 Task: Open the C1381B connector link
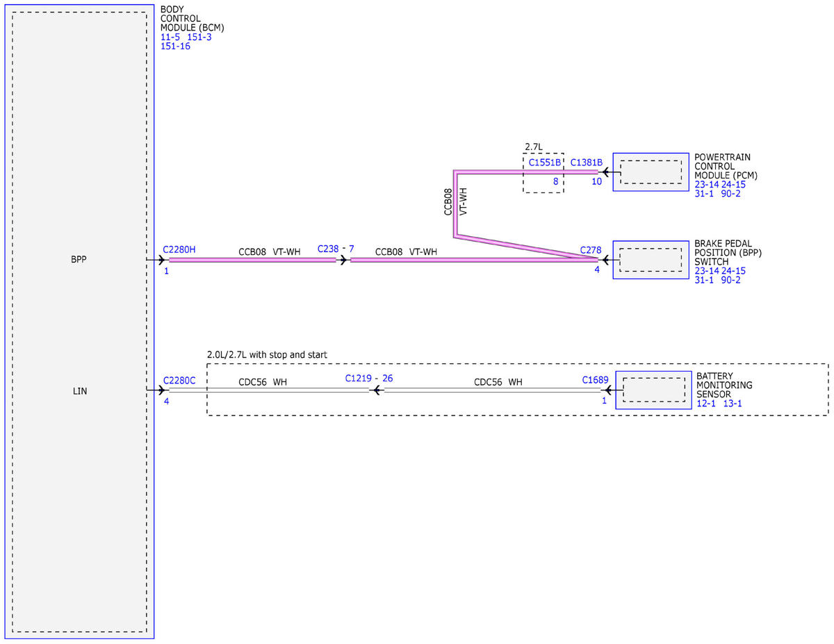coord(587,162)
